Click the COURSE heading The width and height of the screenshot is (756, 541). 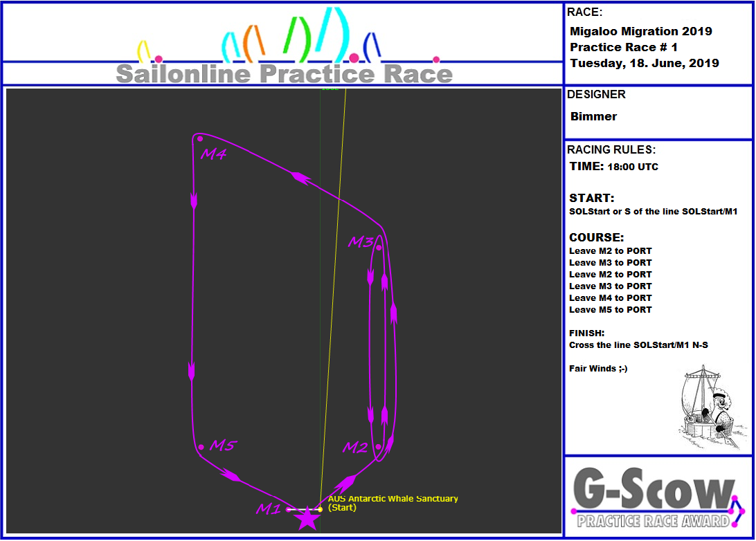coord(596,237)
